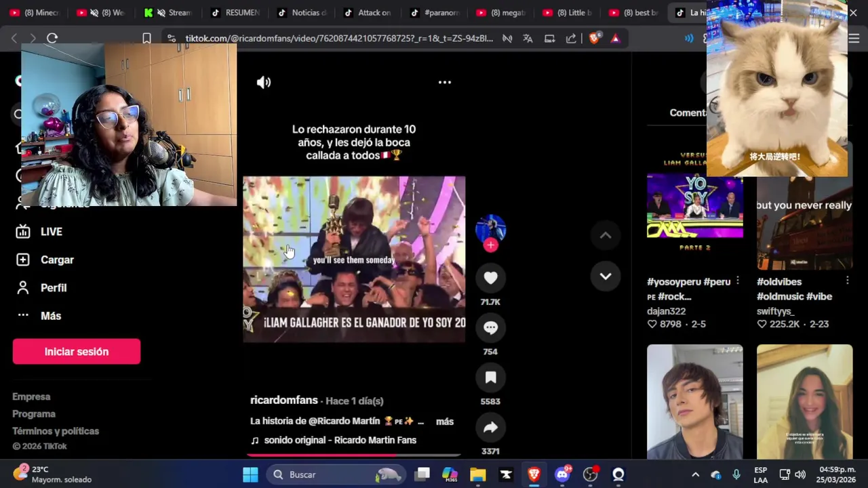Unmute the '(8) We' tab speaker icon
This screenshot has height=488, width=868.
(94, 12)
